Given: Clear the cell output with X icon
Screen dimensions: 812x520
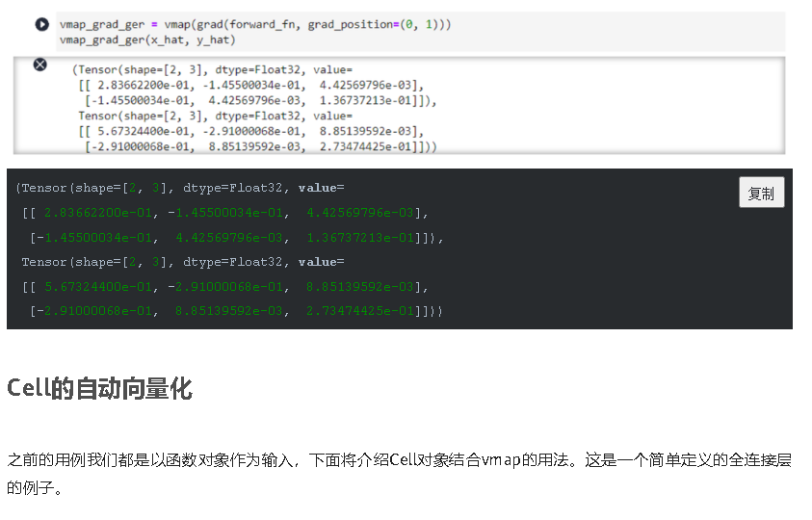Looking at the screenshot, I should (40, 65).
